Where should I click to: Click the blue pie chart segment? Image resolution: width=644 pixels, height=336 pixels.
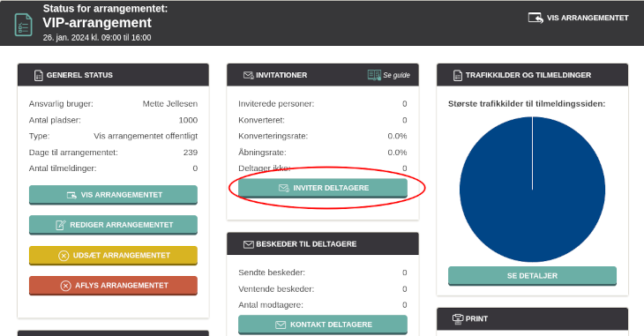[532, 190]
